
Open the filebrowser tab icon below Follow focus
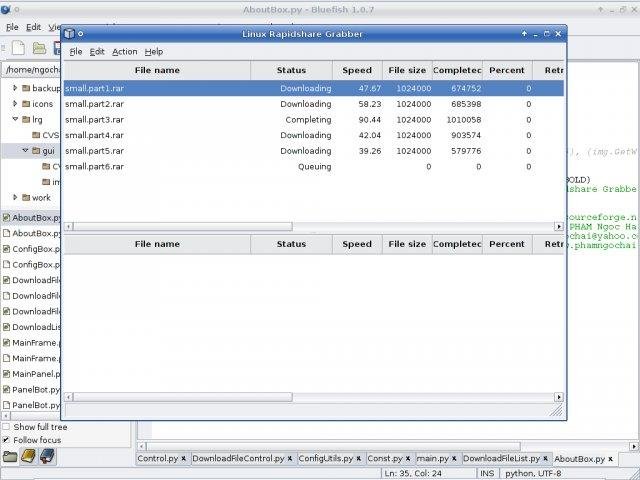10,456
